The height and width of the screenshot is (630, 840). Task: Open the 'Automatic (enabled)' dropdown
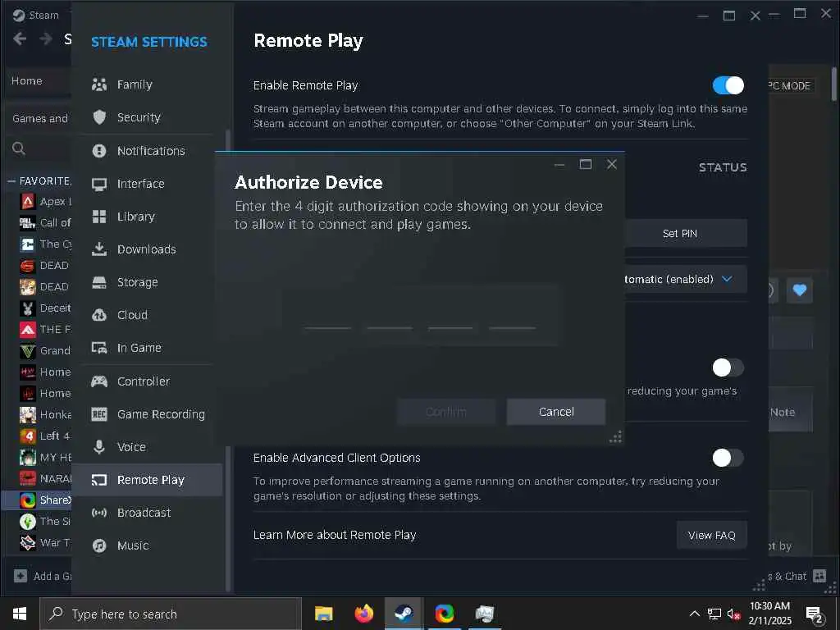pyautogui.click(x=686, y=279)
